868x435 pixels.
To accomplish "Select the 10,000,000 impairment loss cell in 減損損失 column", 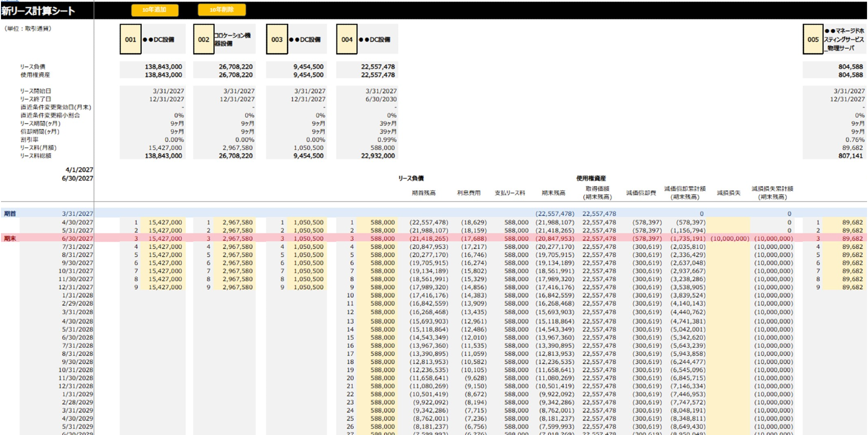I will coord(729,238).
